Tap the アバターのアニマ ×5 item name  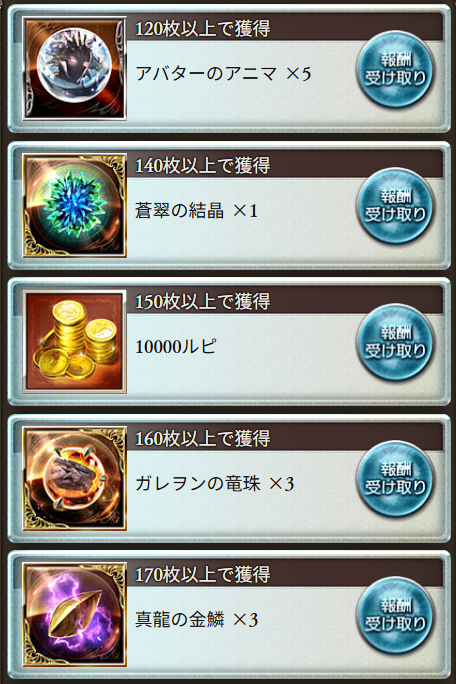coord(223,73)
